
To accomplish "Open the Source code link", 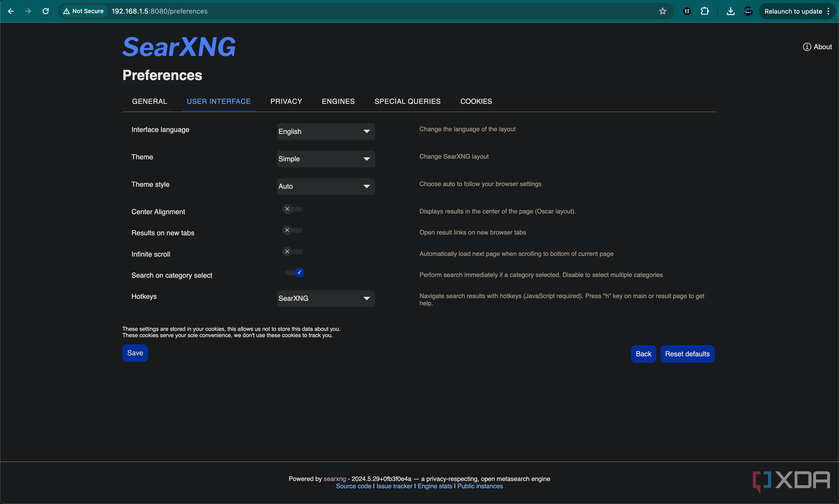I will pyautogui.click(x=353, y=486).
